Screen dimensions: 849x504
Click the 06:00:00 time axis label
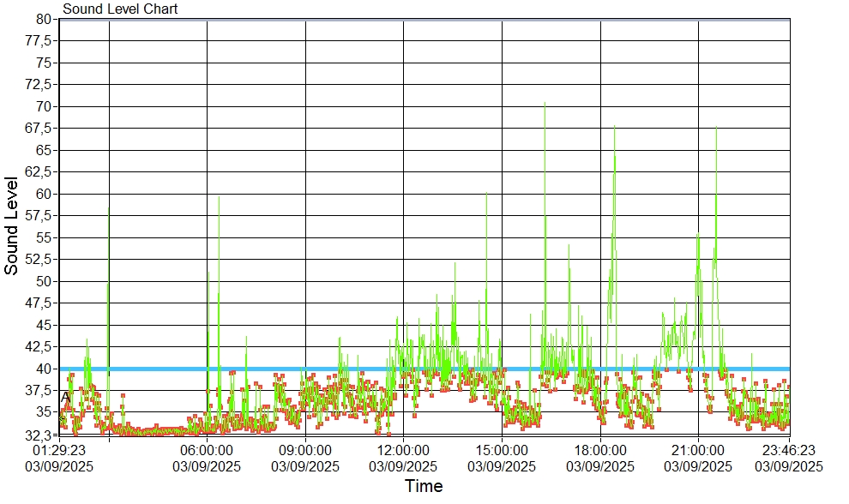click(x=207, y=450)
